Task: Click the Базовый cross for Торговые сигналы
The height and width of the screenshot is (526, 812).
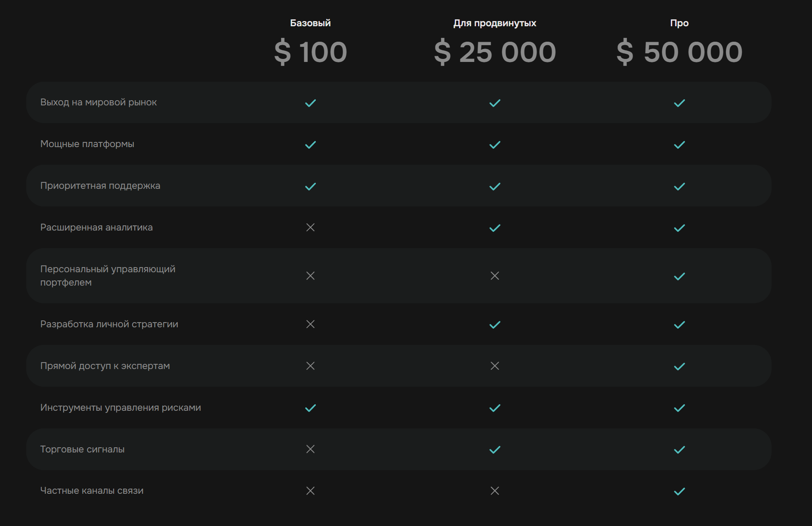Action: pos(310,449)
